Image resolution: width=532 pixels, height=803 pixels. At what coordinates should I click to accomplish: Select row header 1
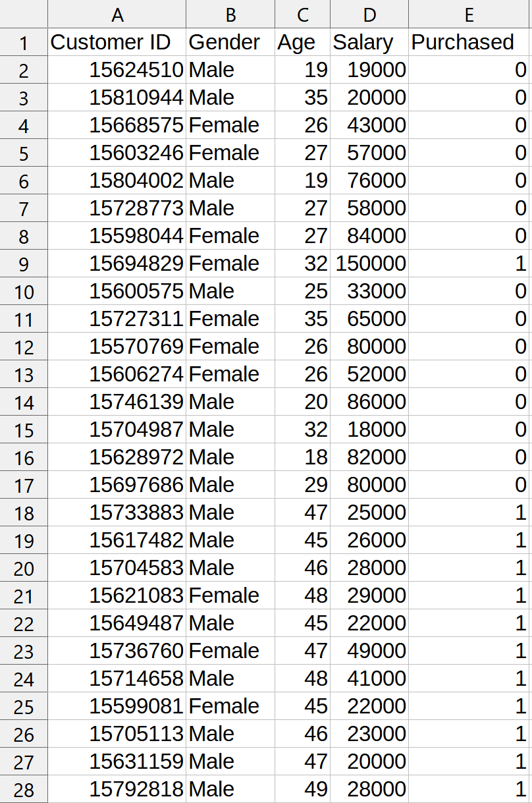point(23,42)
